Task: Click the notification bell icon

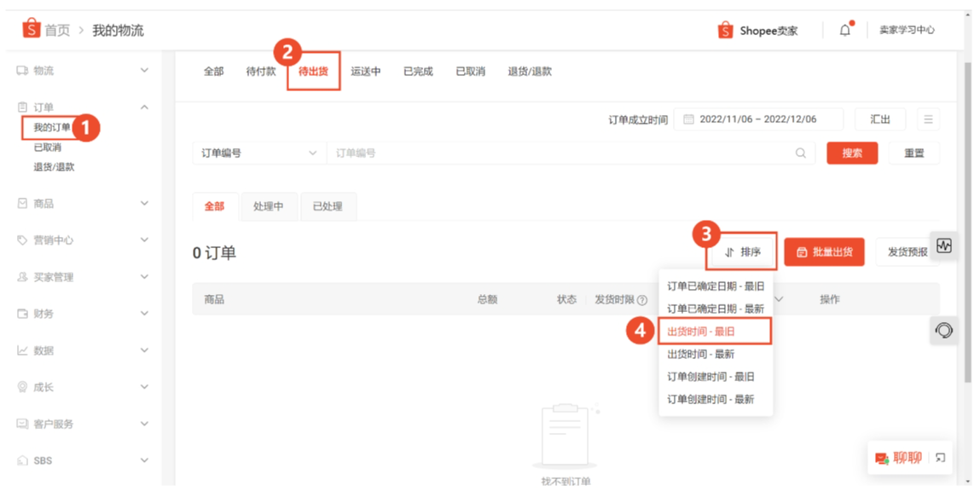Action: 844,28
